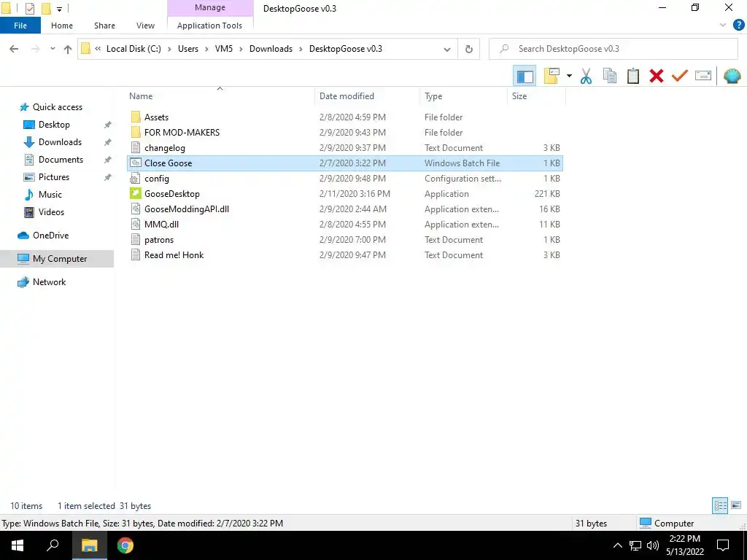The width and height of the screenshot is (747, 560).
Task: Open the Application Tools tab
Action: 209,26
